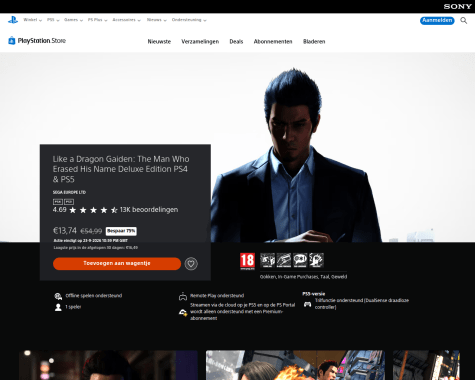Click the DualSense controller vibration icon
The height and width of the screenshot is (380, 475).
click(x=307, y=304)
